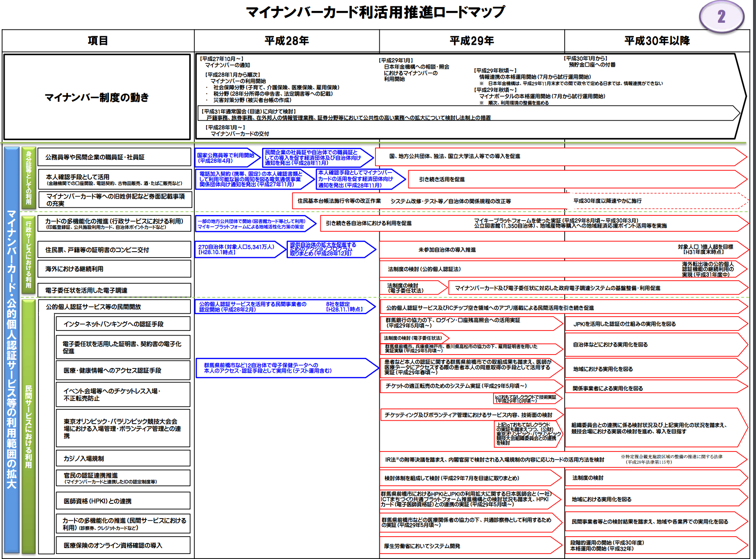Click red arrow 群馬銀行の協力の下、ログイン・口座残高照会
The image size is (756, 559).
[472, 323]
